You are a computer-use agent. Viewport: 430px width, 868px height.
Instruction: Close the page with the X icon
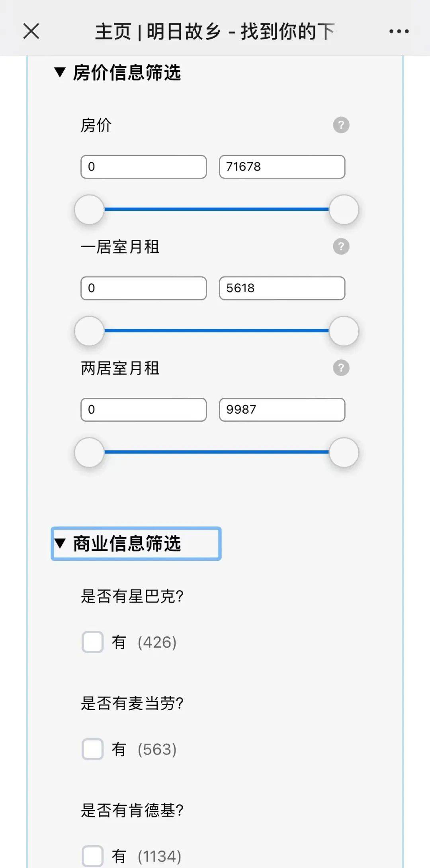pos(31,31)
